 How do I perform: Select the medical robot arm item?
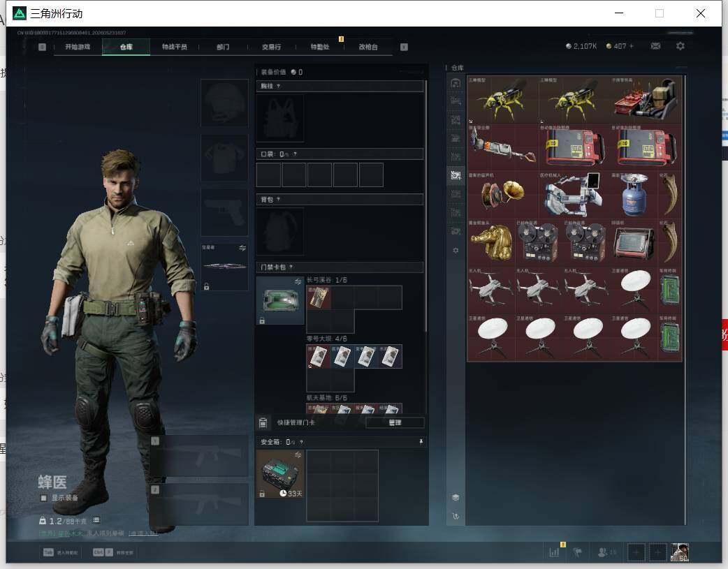[x=574, y=195]
